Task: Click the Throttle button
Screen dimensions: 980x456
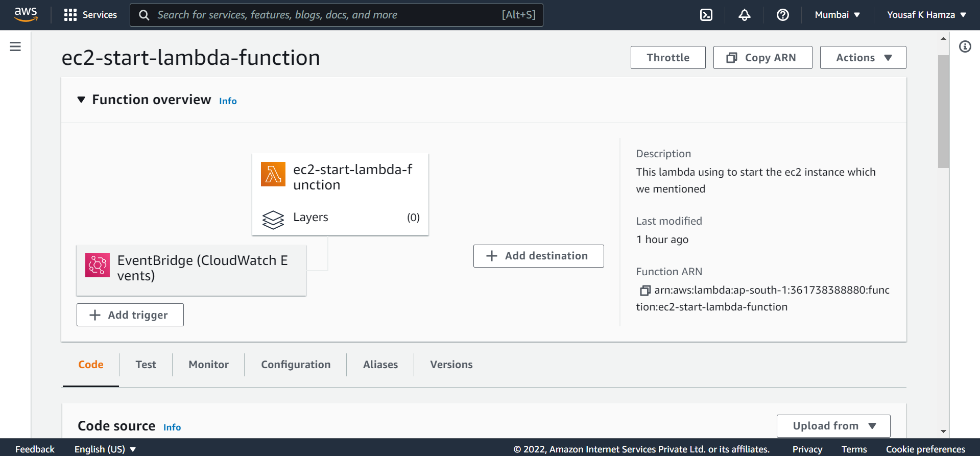Action: (x=668, y=58)
